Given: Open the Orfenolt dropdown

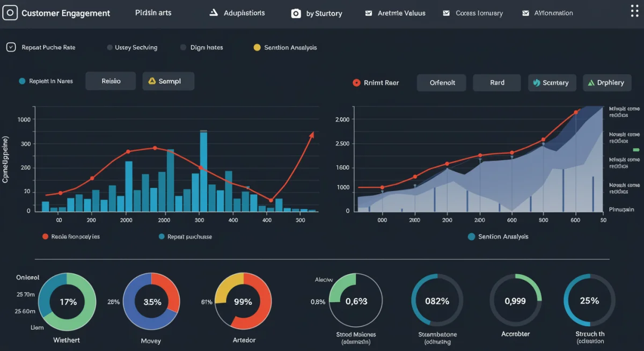Looking at the screenshot, I should [x=441, y=83].
